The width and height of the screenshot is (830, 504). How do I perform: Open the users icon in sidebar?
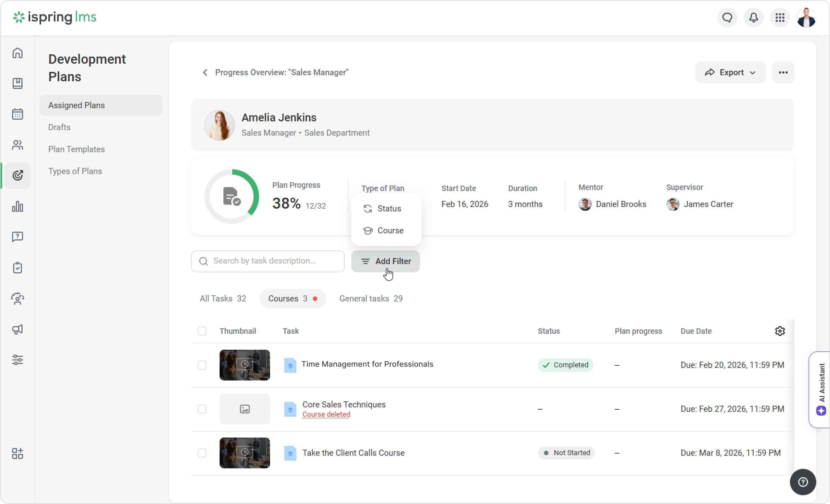click(x=18, y=145)
